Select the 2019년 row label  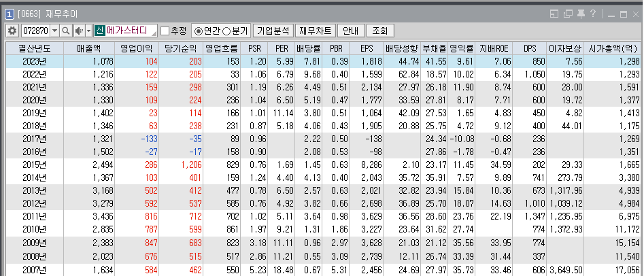(35, 114)
